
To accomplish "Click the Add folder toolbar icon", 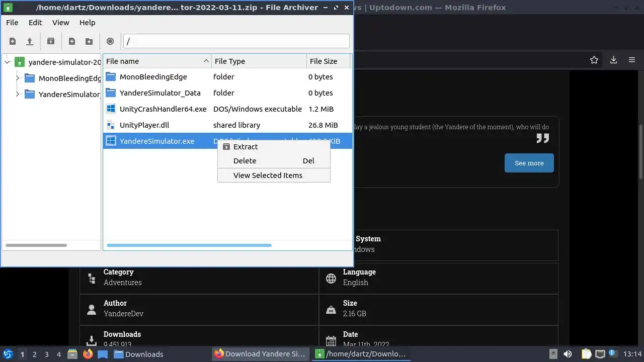I will point(89,41).
